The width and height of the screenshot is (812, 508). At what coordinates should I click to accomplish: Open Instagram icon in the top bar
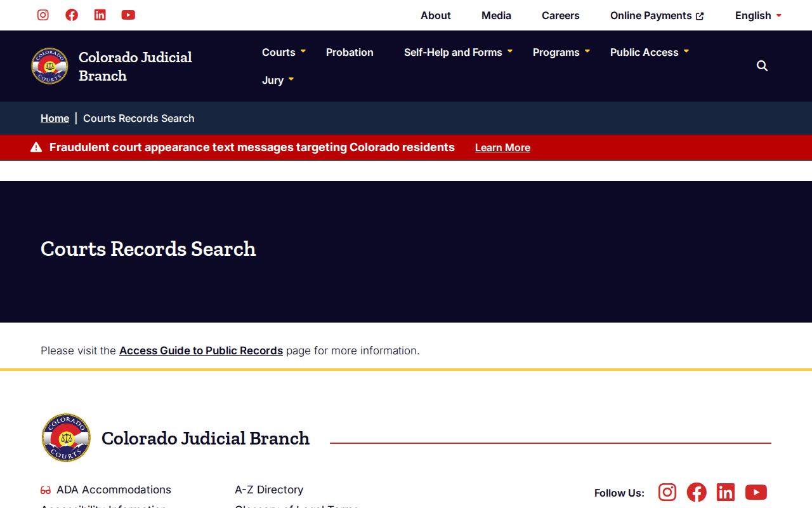point(43,15)
